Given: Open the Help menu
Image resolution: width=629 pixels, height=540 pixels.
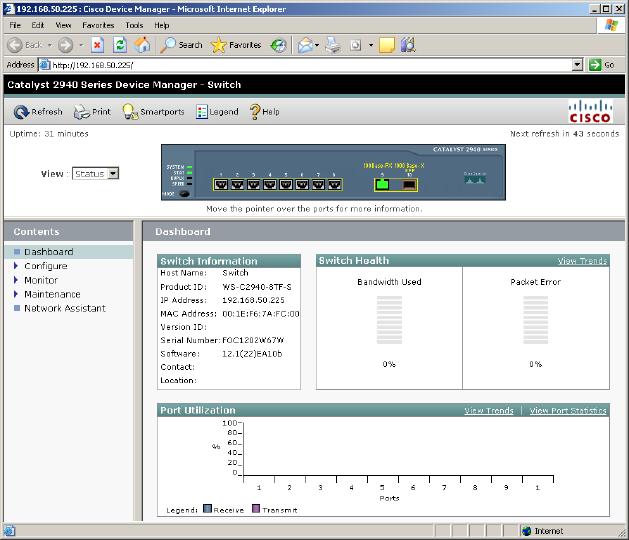Looking at the screenshot, I should coord(162,25).
